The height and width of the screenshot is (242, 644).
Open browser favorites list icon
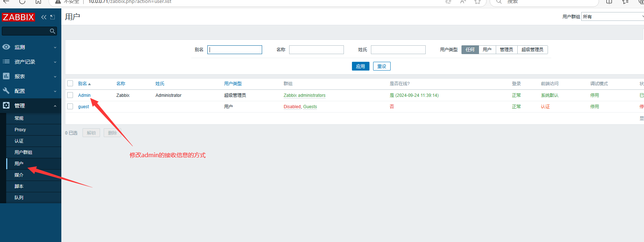[x=625, y=1]
